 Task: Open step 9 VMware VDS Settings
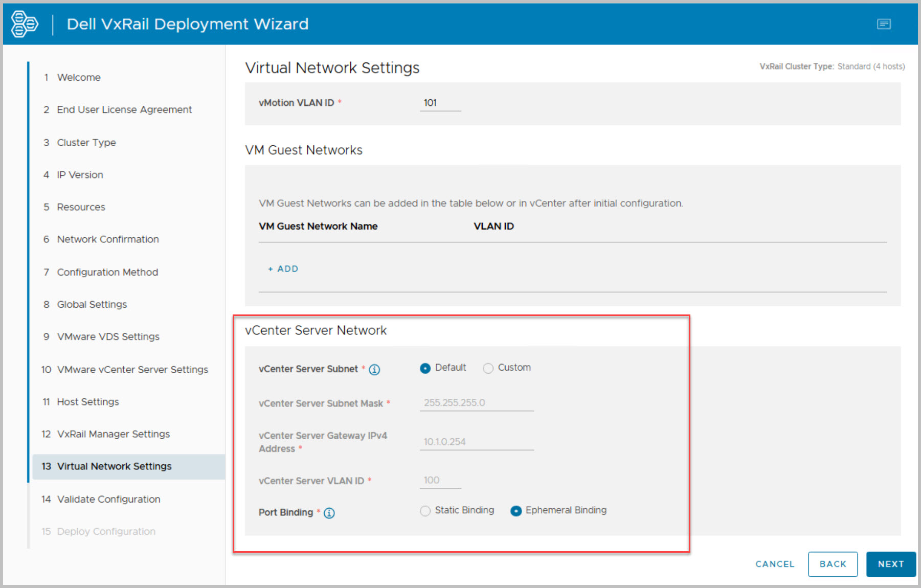point(108,336)
